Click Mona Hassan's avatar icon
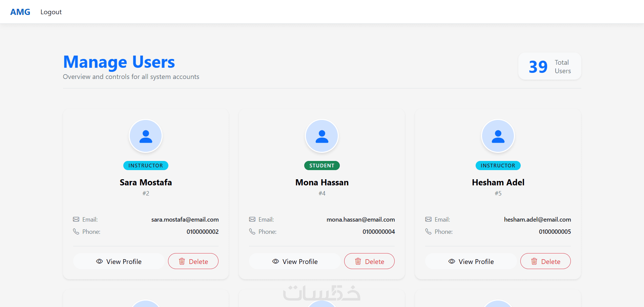644x307 pixels. point(322,136)
